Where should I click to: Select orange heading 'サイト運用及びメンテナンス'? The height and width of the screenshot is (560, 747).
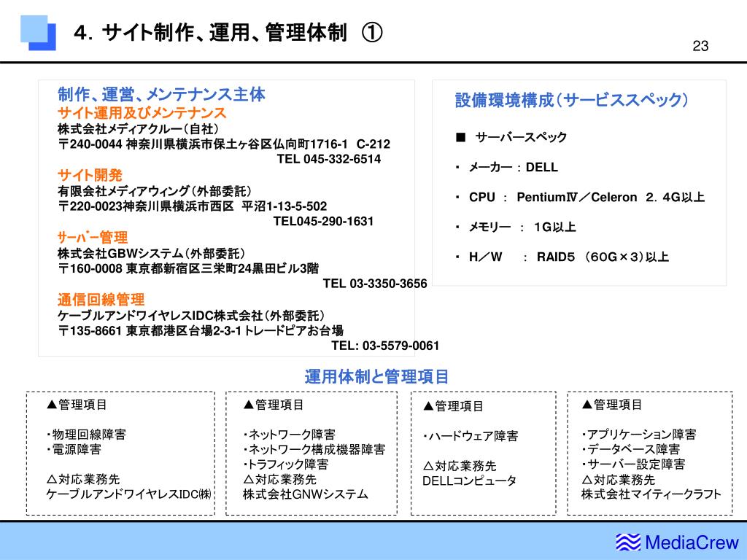point(142,113)
